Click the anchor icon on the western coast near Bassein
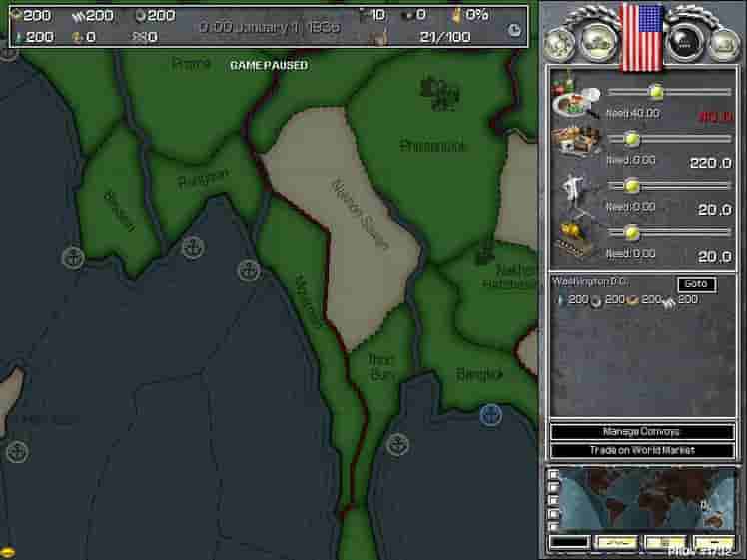This screenshot has height=560, width=747. point(73,258)
